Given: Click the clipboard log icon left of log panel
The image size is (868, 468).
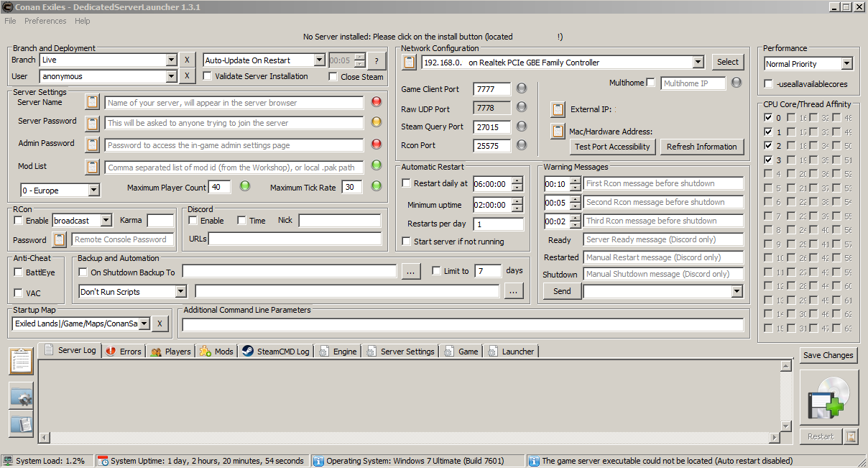Looking at the screenshot, I should 22,361.
